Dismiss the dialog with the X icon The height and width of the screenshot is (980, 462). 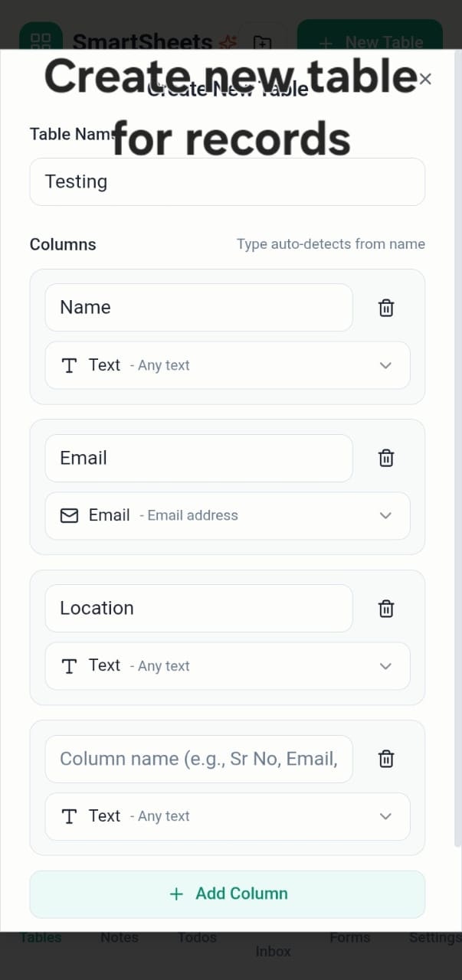click(x=424, y=78)
